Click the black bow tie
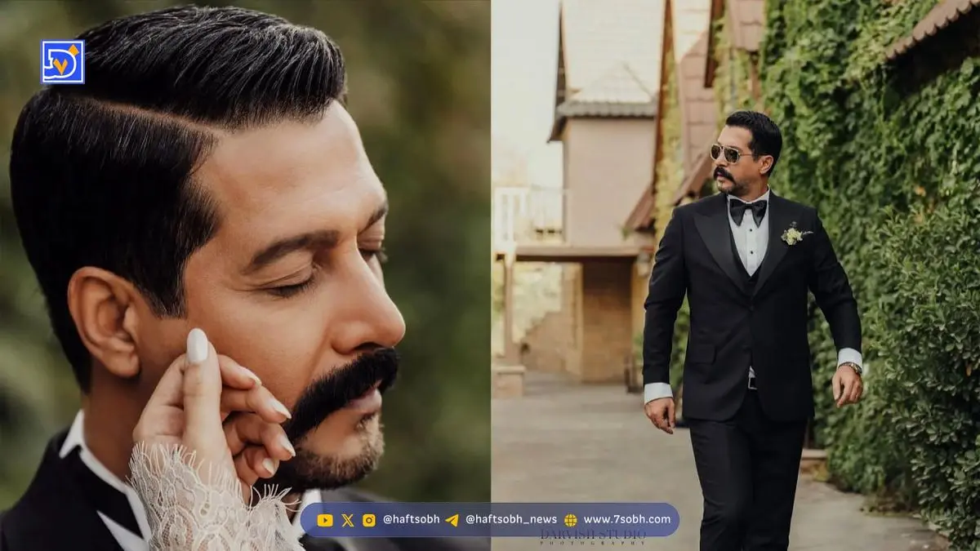The width and height of the screenshot is (980, 551). click(x=747, y=211)
